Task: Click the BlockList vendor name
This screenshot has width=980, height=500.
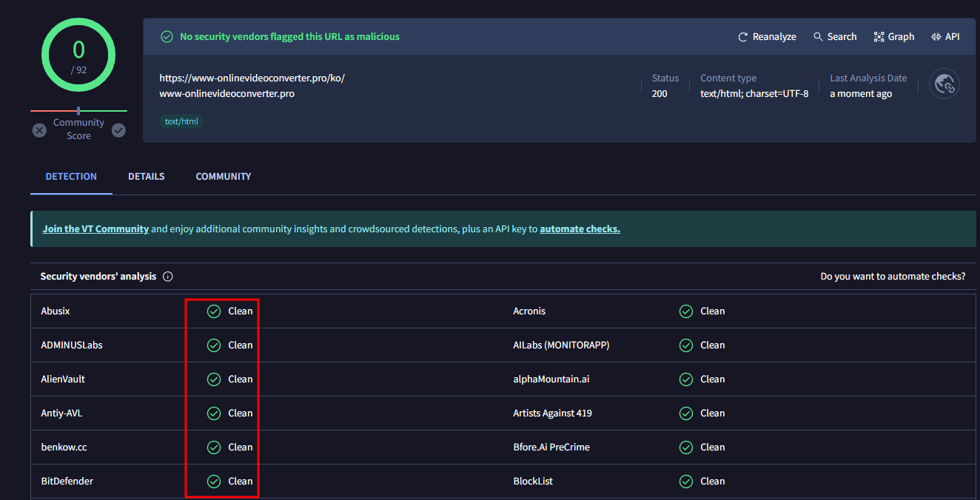Action: point(533,482)
